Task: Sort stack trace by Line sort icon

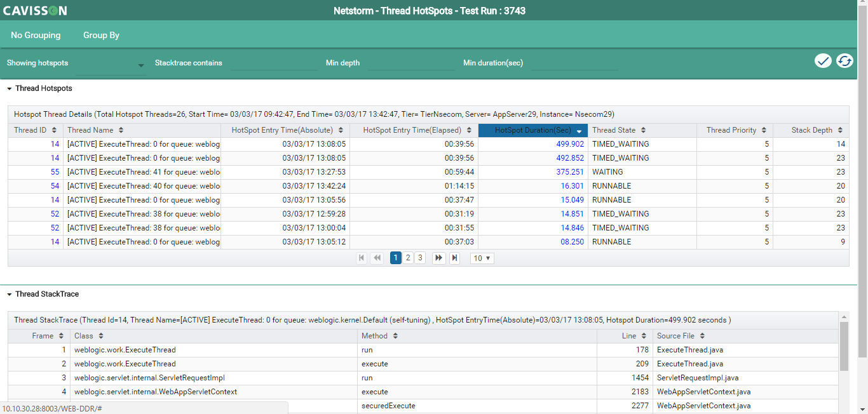Action: pos(644,336)
